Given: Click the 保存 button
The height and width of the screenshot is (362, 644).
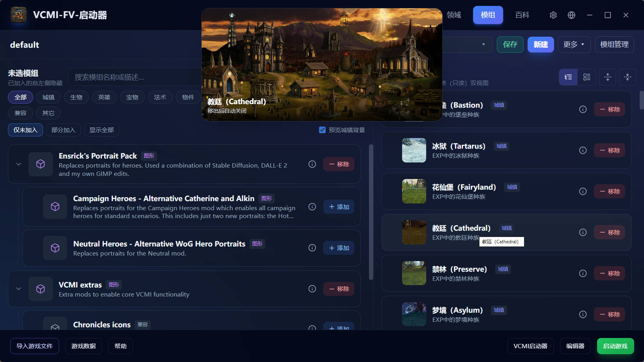Looking at the screenshot, I should [x=510, y=45].
